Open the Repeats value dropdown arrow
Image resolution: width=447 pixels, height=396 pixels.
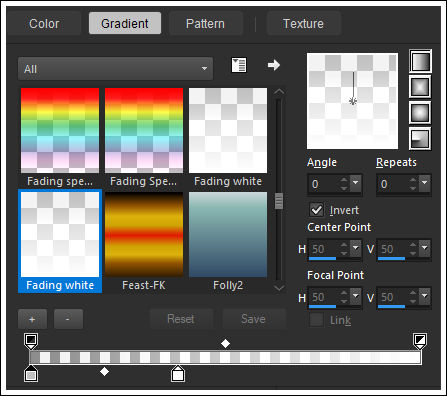pyautogui.click(x=425, y=184)
